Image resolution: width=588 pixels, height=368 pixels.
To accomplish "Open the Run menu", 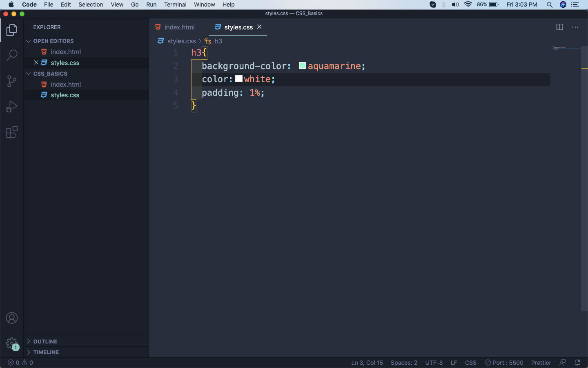I will click(x=151, y=4).
